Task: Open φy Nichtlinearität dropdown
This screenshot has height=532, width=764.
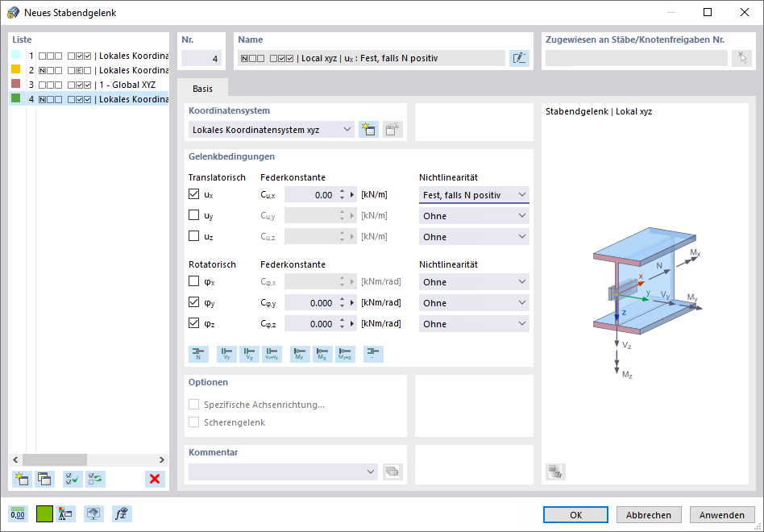Action: (474, 303)
